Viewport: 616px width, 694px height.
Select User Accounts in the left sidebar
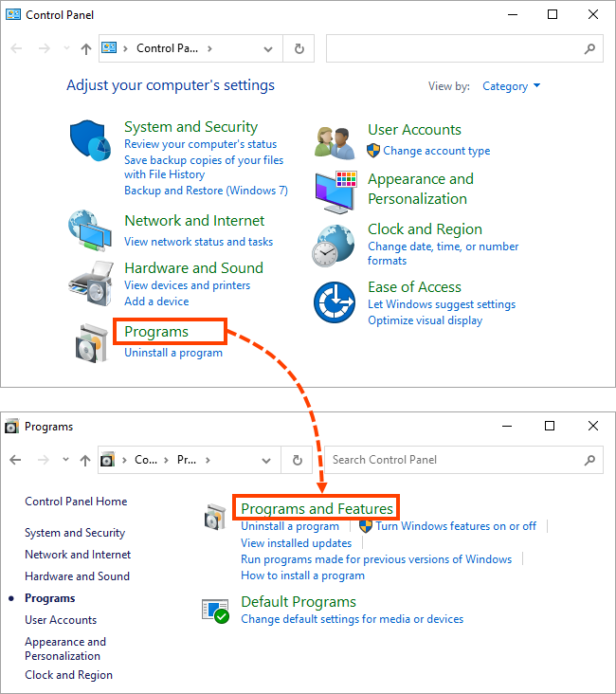[61, 620]
